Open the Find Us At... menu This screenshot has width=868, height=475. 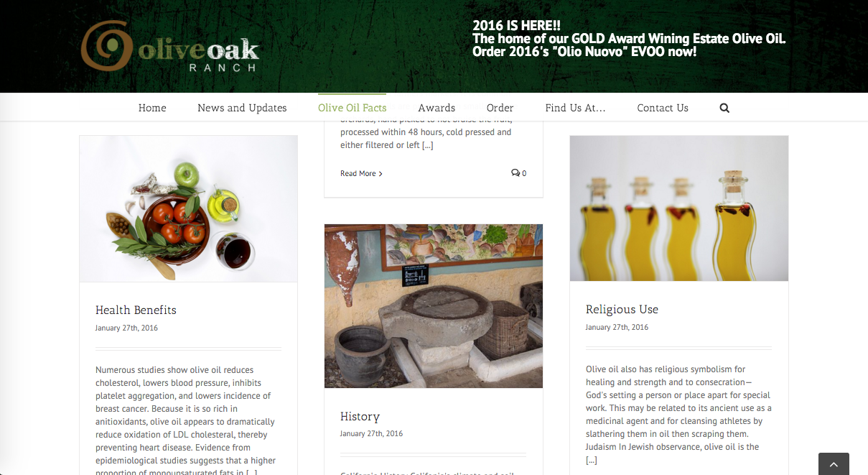575,108
